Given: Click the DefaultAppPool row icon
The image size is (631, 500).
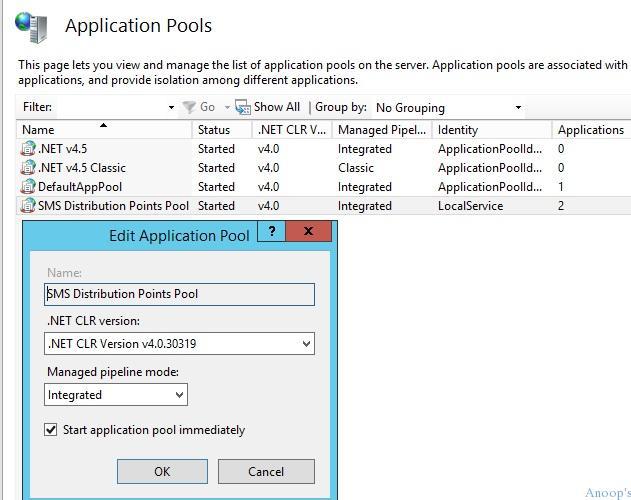Looking at the screenshot, I should (28, 186).
